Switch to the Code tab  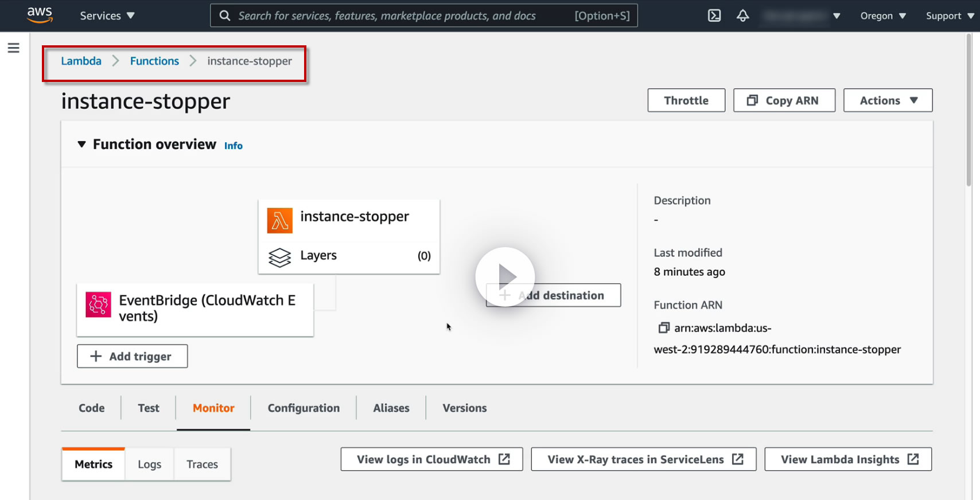(x=92, y=408)
